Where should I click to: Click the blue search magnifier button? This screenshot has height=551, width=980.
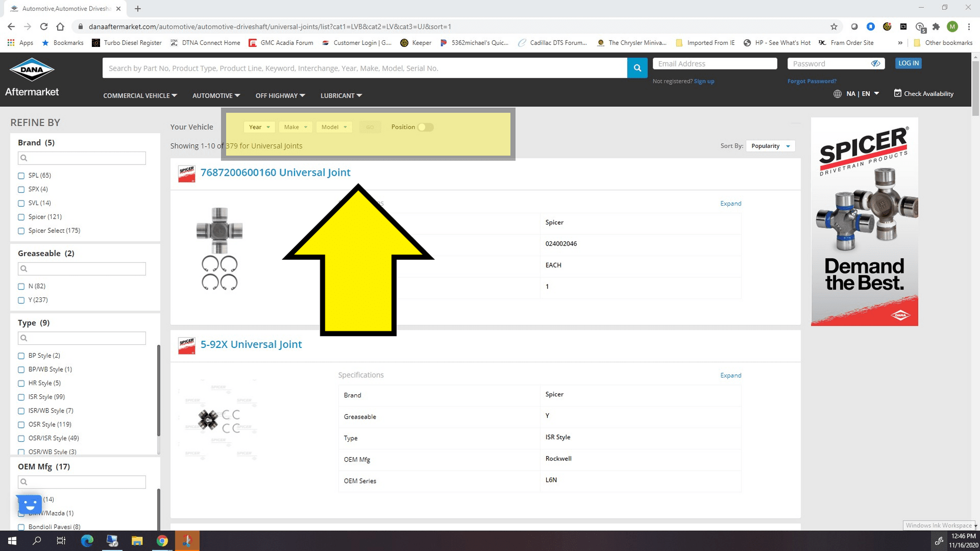(x=638, y=68)
